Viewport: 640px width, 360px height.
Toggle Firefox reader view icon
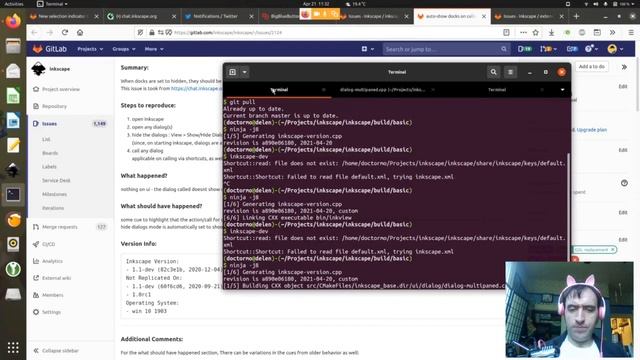point(506,32)
